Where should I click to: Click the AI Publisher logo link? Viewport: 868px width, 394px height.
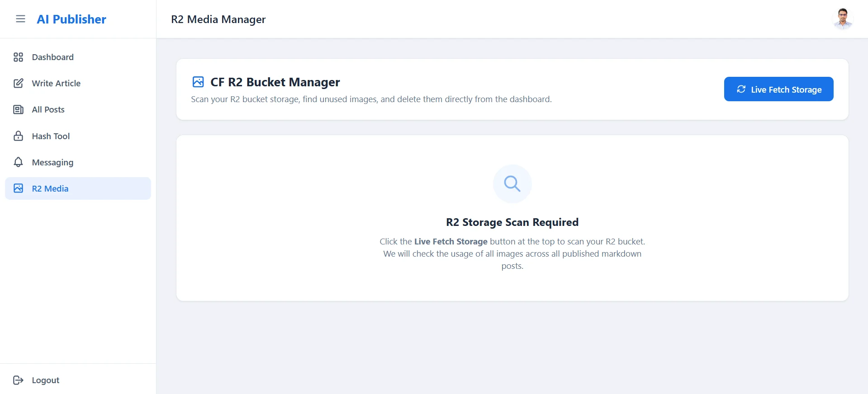pyautogui.click(x=71, y=19)
